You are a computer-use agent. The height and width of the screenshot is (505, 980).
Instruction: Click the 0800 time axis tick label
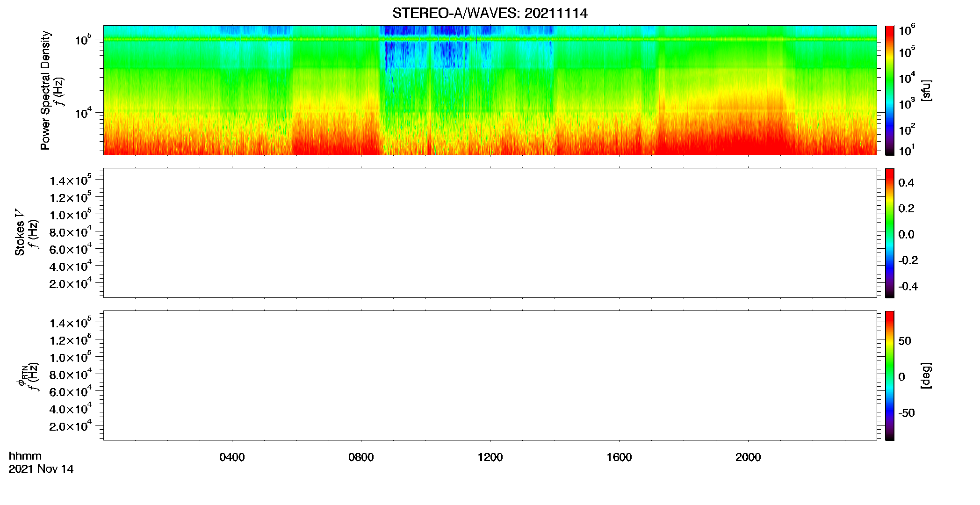tap(361, 457)
